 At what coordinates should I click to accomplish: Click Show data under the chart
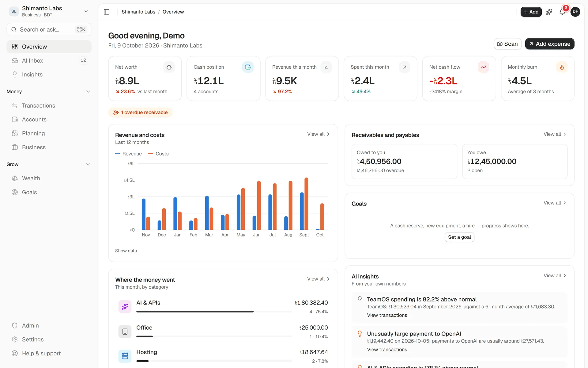126,251
